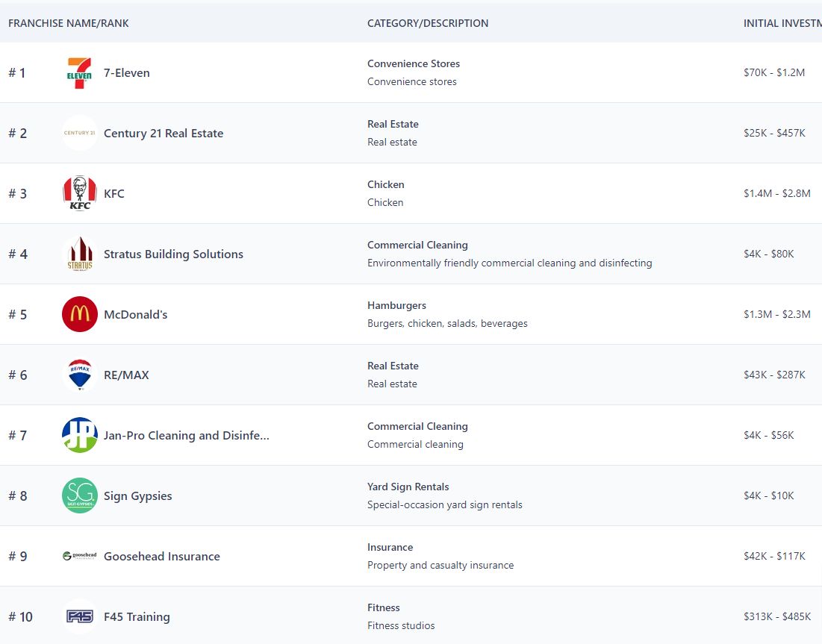The width and height of the screenshot is (822, 644).
Task: Click investment value '$43K - $287K'
Action: (774, 375)
